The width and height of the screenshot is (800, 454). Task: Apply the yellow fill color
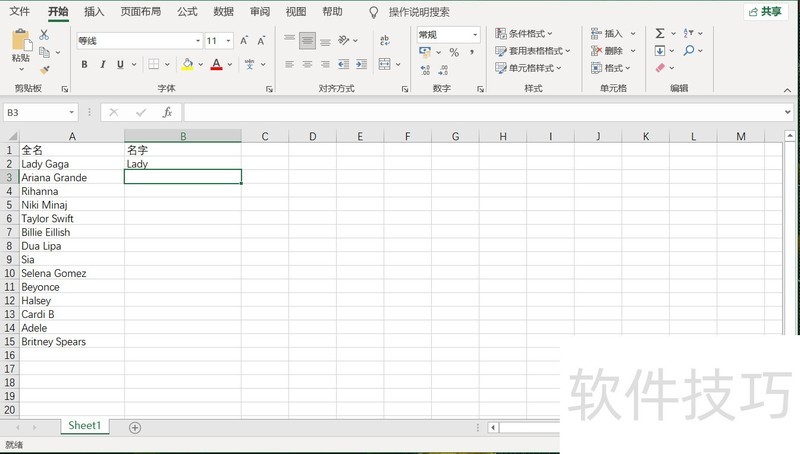pos(187,64)
